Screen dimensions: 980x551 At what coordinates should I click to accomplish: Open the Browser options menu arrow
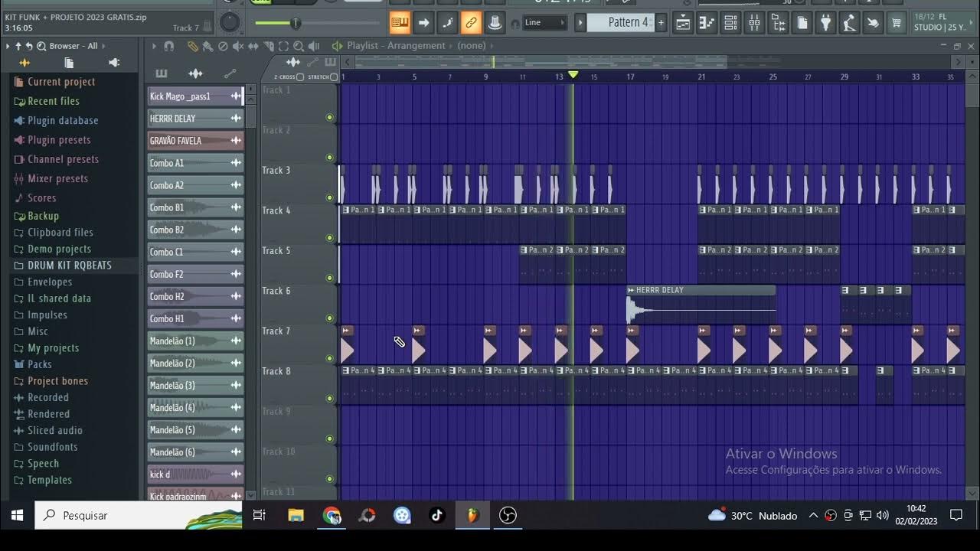tap(8, 47)
